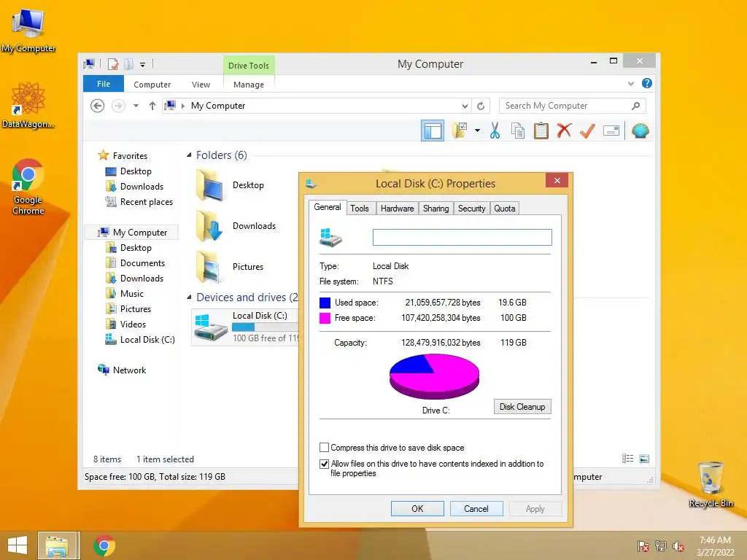Click the magenta Free space swatch
Screen dimensions: 747x560
tap(325, 318)
